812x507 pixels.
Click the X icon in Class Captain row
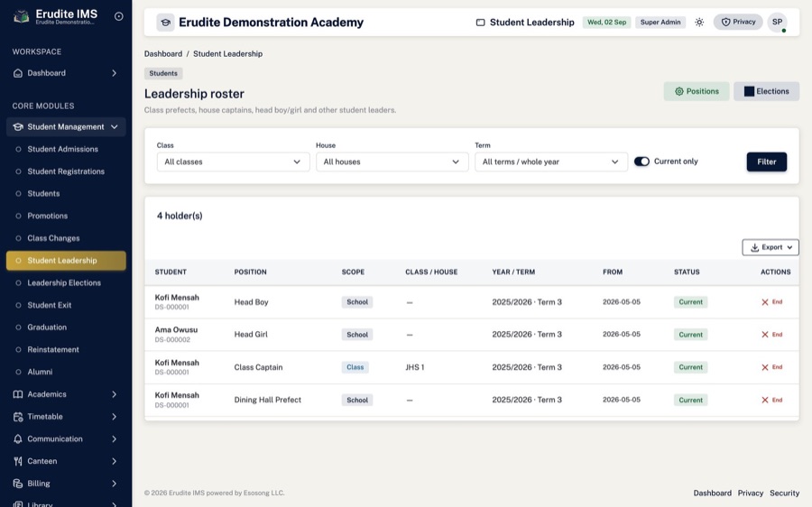click(x=764, y=367)
